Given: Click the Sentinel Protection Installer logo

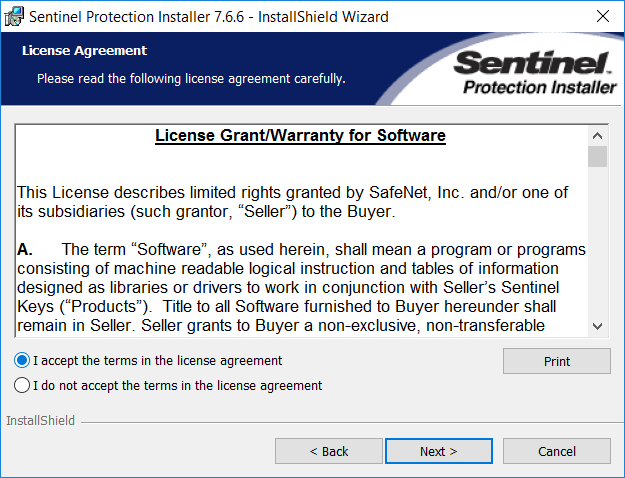Looking at the screenshot, I should coord(534,74).
